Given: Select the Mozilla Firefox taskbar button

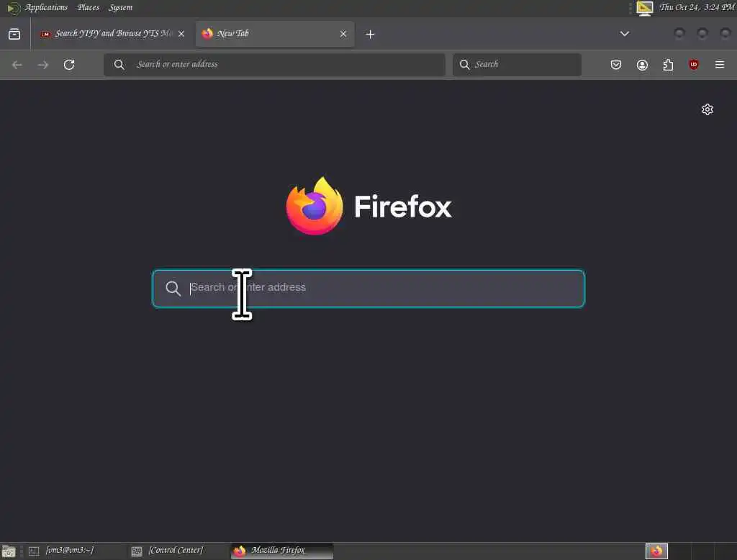Looking at the screenshot, I should click(282, 551).
